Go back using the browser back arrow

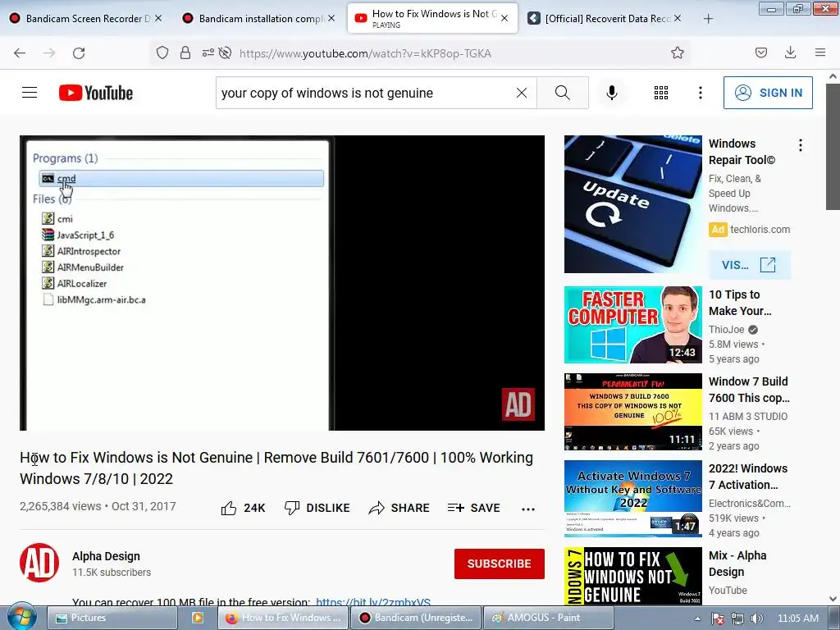[20, 53]
